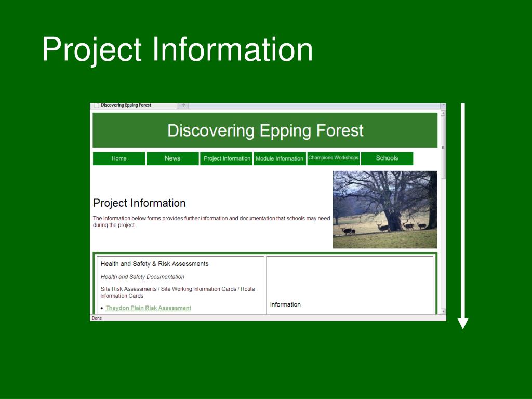The width and height of the screenshot is (532, 399).
Task: Open a new browser tab with plus button
Action: (x=183, y=105)
